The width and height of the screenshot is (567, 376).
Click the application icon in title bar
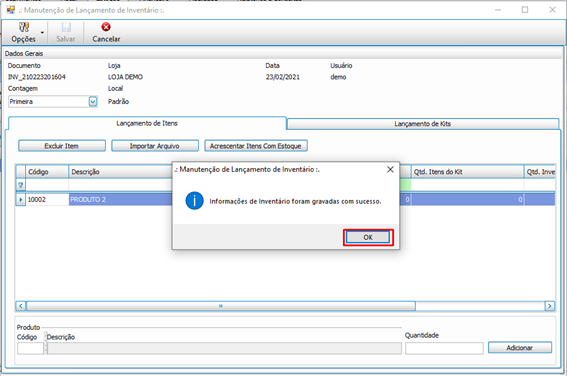(11, 9)
